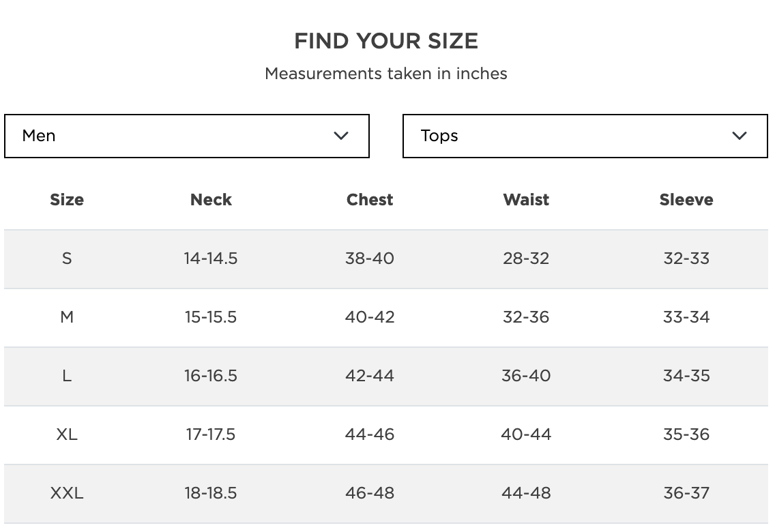Click the chevron arrow in Men dropdown
Image resolution: width=775 pixels, height=532 pixels.
pos(341,136)
